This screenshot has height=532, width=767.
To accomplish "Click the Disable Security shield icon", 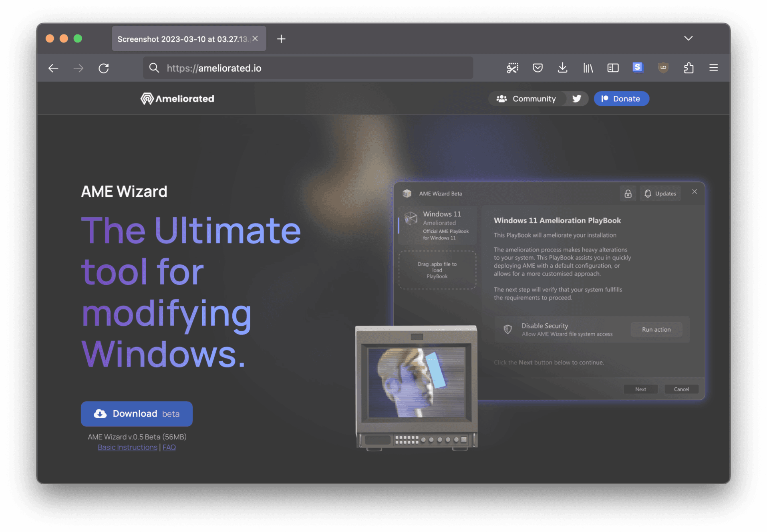I will coord(507,329).
